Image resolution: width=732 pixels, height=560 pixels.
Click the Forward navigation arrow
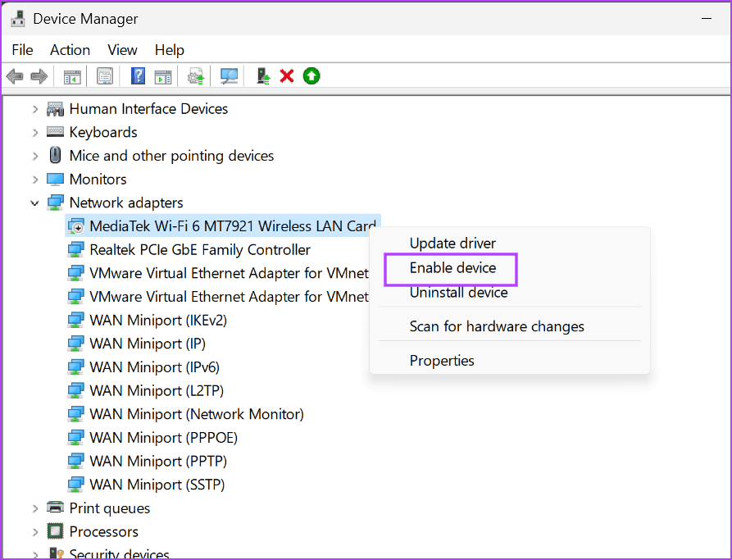(x=39, y=75)
